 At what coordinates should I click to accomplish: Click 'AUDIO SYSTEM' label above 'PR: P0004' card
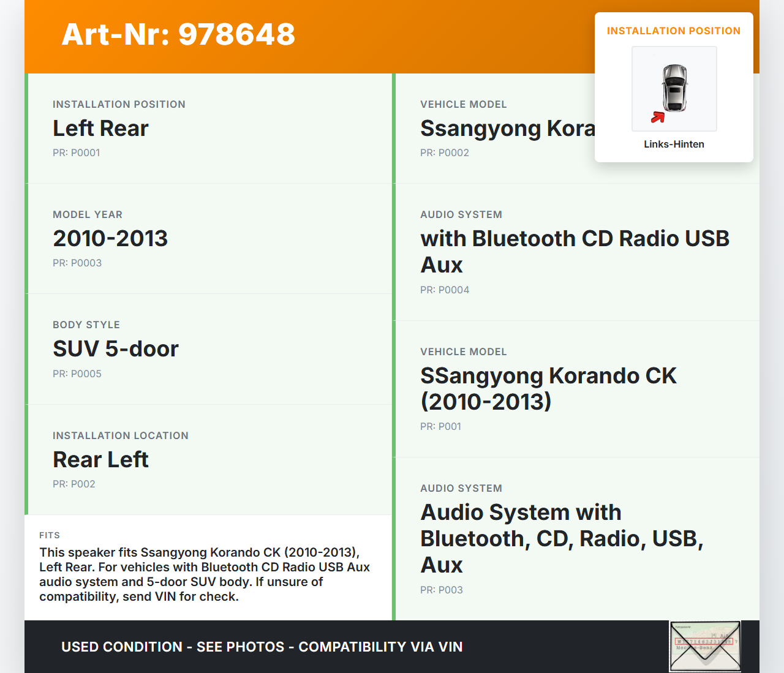coord(461,214)
